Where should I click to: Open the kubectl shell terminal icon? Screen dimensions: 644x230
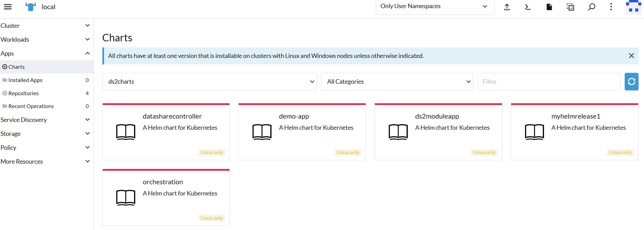528,7
